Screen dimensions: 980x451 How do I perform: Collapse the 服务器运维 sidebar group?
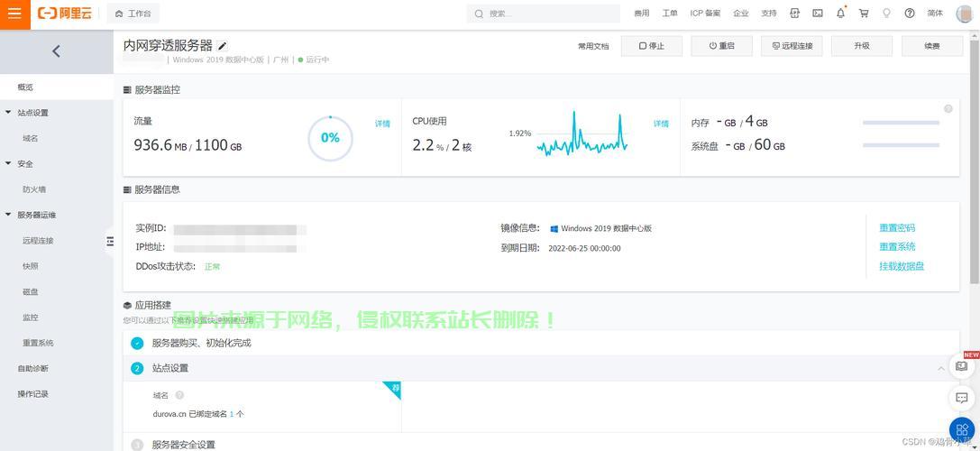tap(9, 215)
